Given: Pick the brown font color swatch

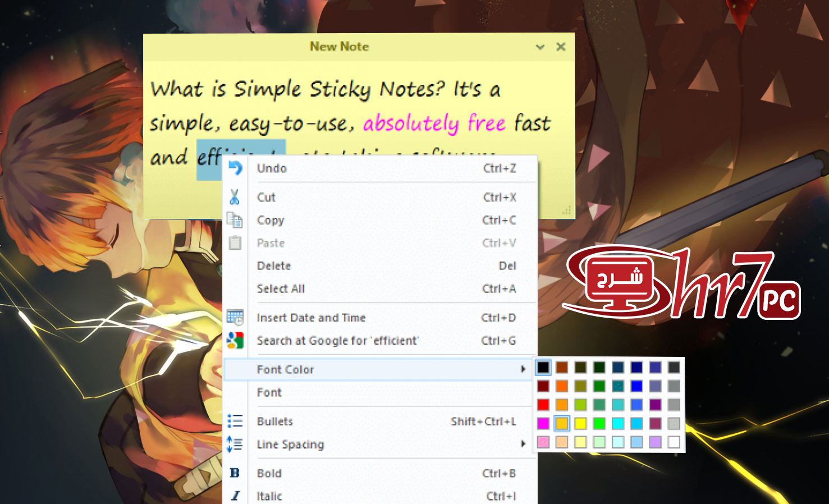Looking at the screenshot, I should coord(562,368).
